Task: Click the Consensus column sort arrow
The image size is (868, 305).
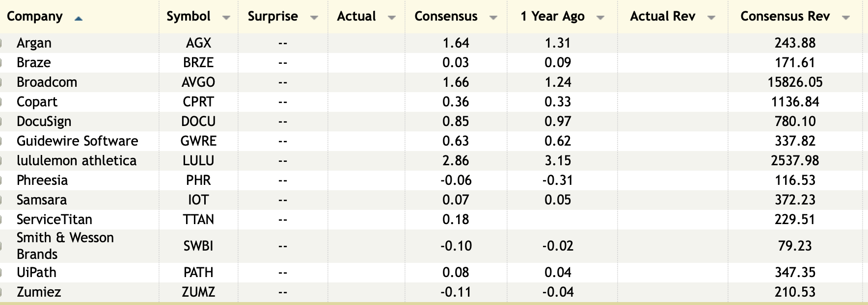Action: (493, 18)
